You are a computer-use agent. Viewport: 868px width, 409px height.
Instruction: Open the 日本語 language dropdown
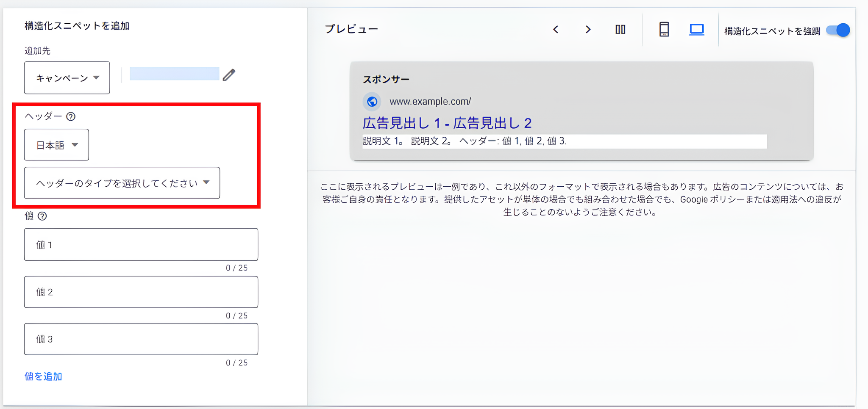click(x=56, y=144)
